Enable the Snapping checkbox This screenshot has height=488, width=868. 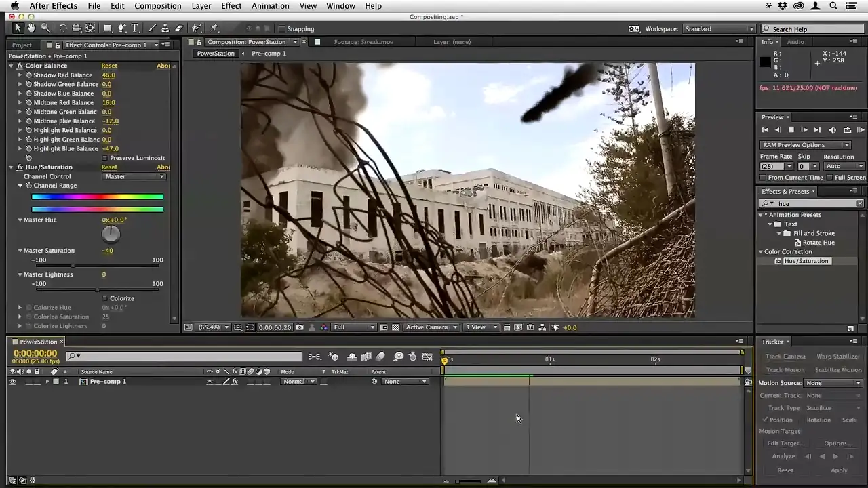click(x=282, y=29)
